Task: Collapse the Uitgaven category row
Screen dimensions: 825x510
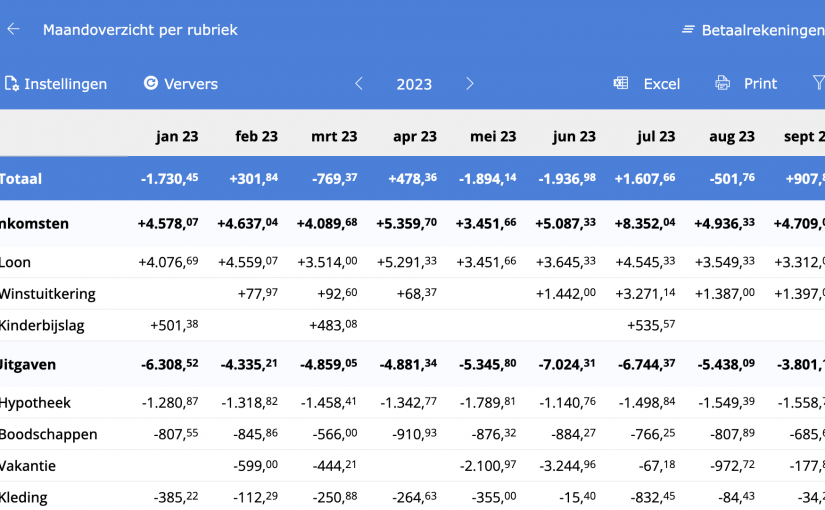Action: pyautogui.click(x=29, y=365)
